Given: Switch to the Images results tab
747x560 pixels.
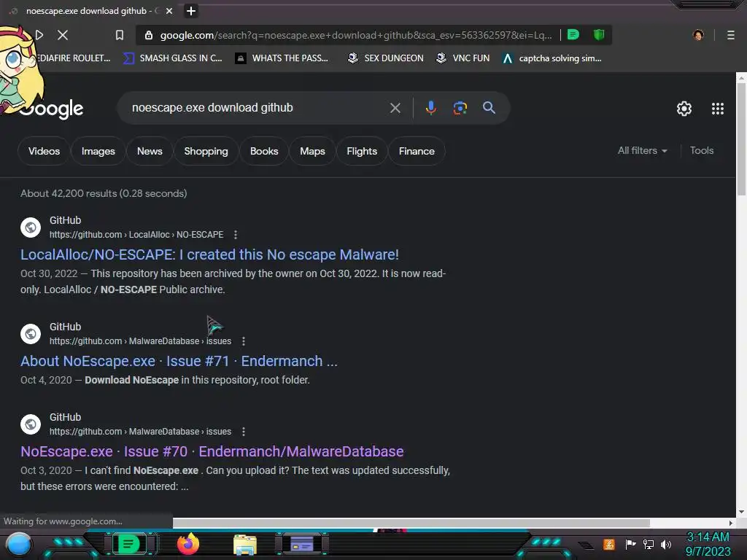Looking at the screenshot, I should coord(98,151).
